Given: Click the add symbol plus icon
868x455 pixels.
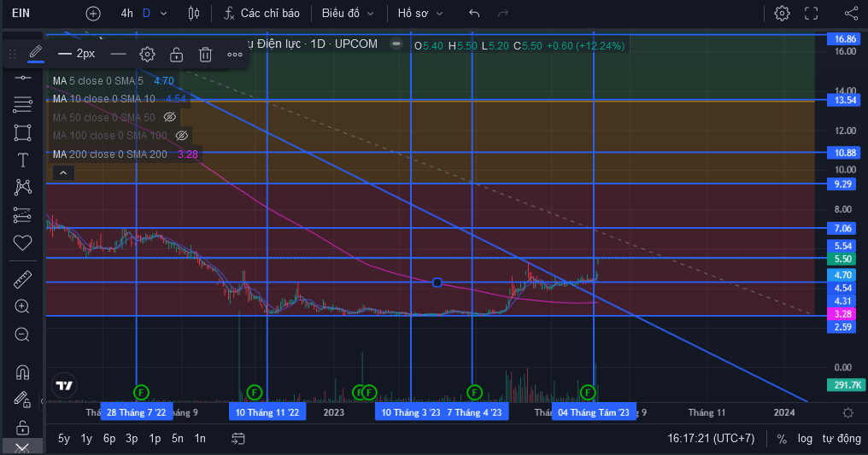Looking at the screenshot, I should point(93,14).
